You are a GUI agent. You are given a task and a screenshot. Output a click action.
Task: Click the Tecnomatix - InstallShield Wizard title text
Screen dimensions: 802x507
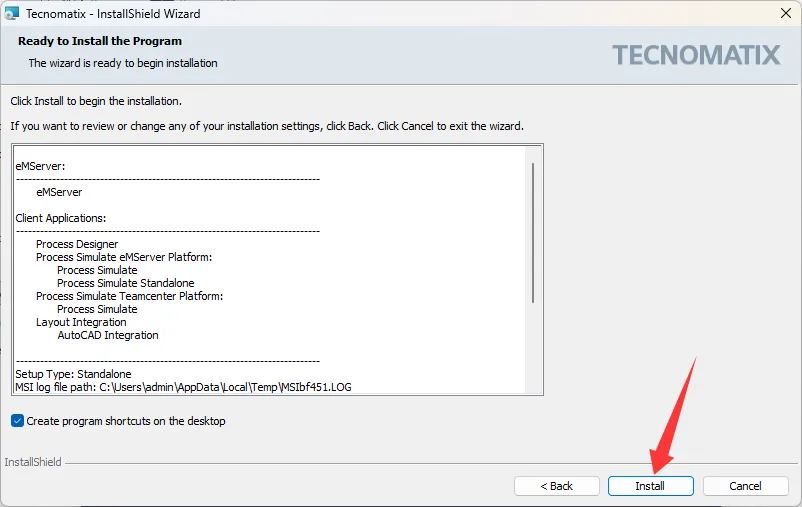pyautogui.click(x=113, y=14)
